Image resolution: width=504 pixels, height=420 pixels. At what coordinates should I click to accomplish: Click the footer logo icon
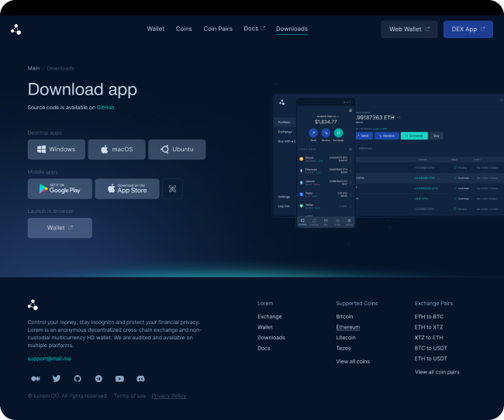(x=33, y=305)
